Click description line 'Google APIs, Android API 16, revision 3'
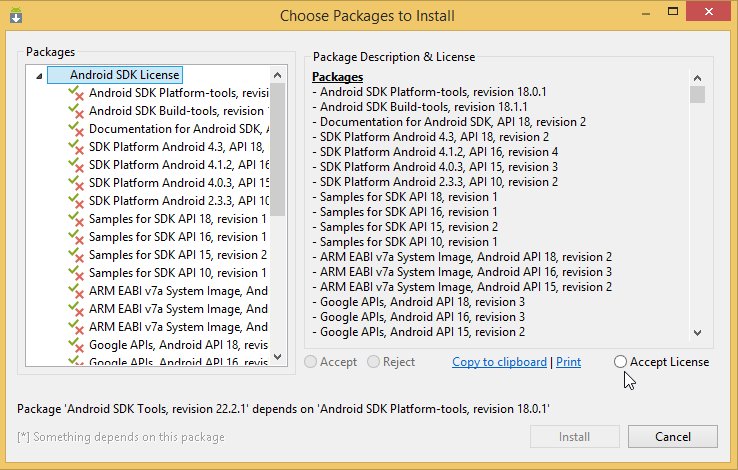The height and width of the screenshot is (470, 738). [x=418, y=317]
